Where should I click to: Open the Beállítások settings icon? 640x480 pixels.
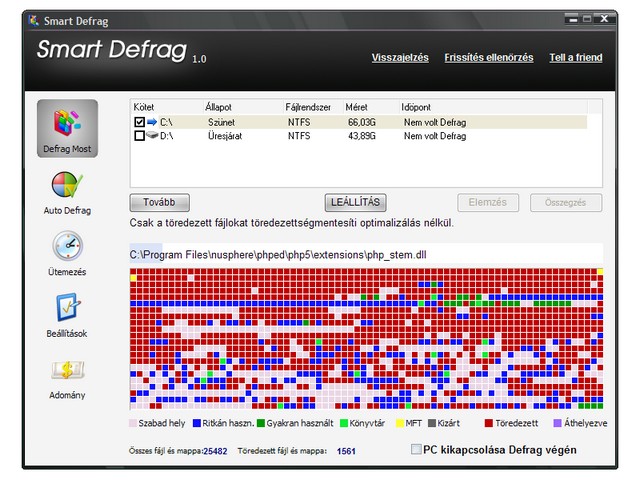point(67,307)
